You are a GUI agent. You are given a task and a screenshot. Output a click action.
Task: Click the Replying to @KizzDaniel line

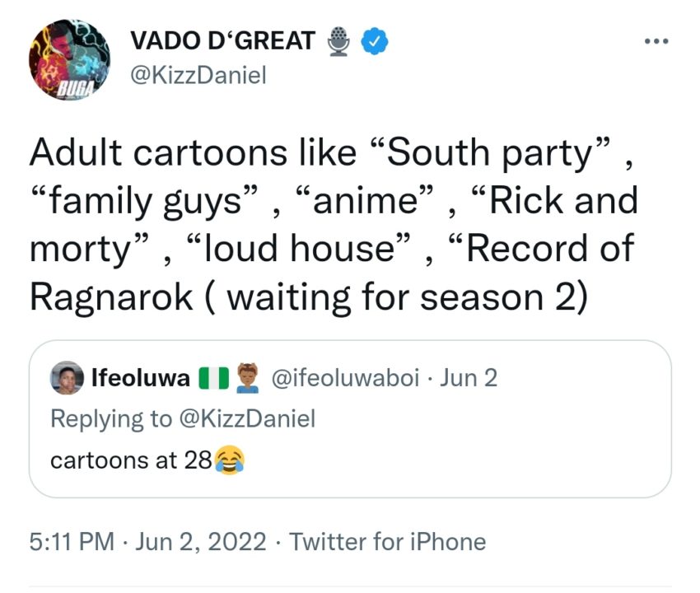[x=183, y=418]
